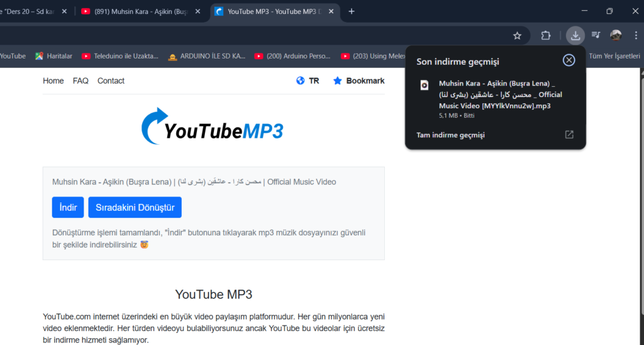The height and width of the screenshot is (345, 644).
Task: Click the downloaded mp3 file icon
Action: click(x=425, y=85)
